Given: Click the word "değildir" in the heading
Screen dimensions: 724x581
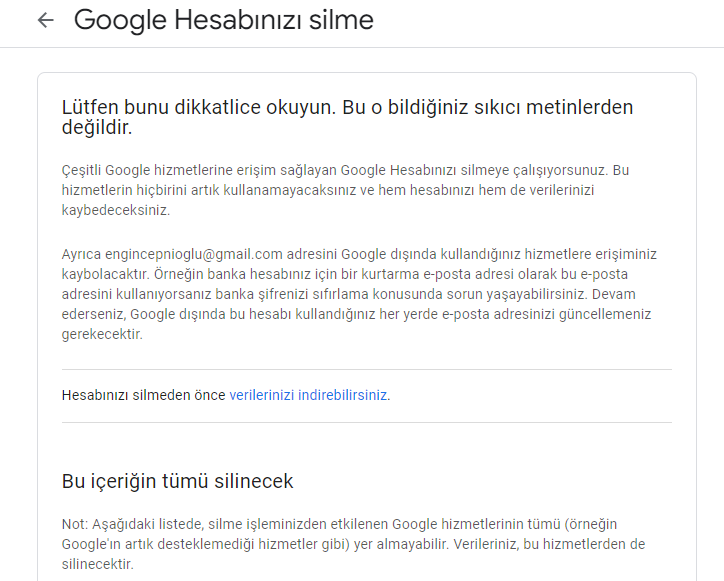Looking at the screenshot, I should click(x=97, y=129).
